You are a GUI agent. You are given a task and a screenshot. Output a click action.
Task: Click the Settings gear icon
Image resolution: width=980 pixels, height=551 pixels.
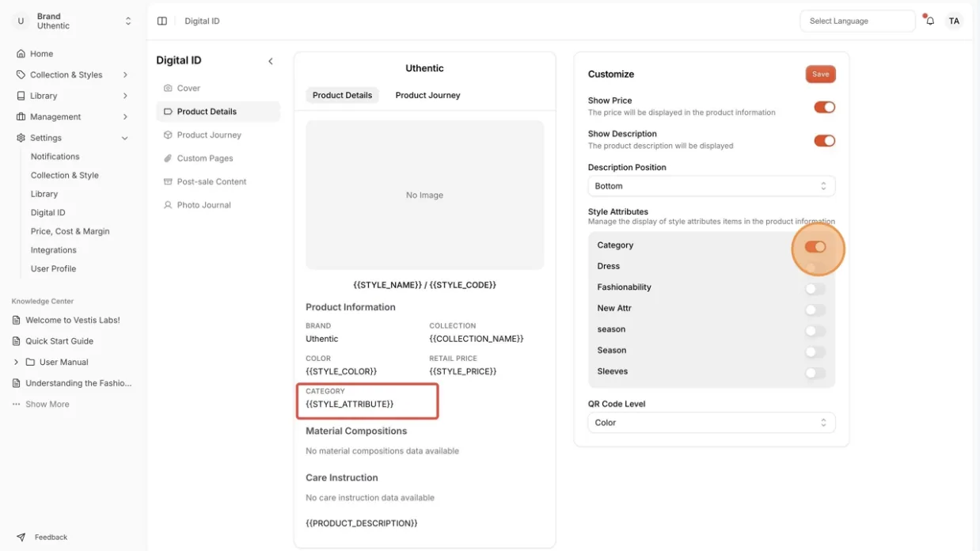21,138
